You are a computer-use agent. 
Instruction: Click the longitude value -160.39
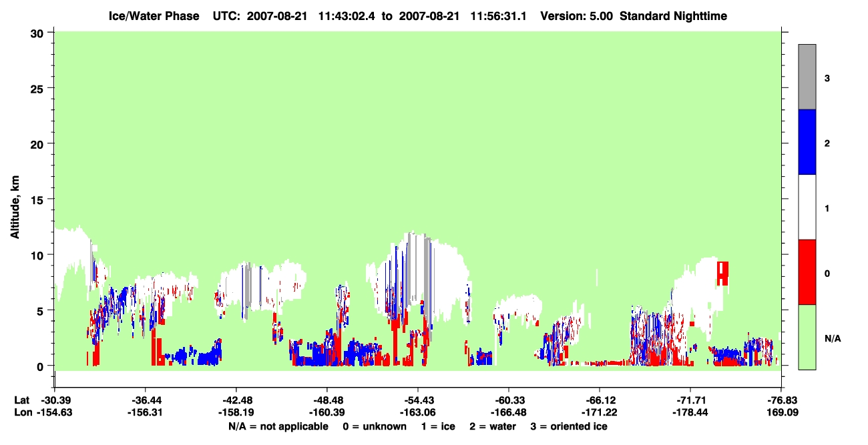[x=327, y=413]
